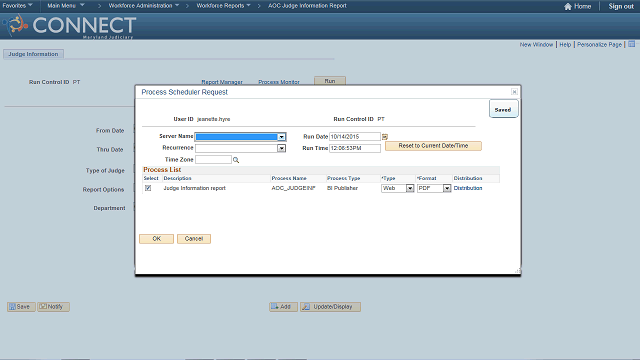This screenshot has width=640, height=360.
Task: Click the Notify button
Action: coord(53,307)
